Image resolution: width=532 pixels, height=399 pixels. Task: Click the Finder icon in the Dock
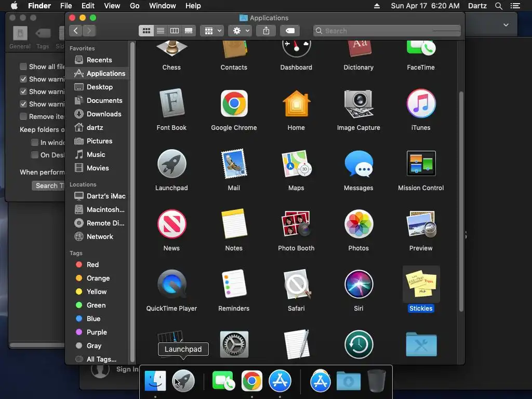pos(155,381)
